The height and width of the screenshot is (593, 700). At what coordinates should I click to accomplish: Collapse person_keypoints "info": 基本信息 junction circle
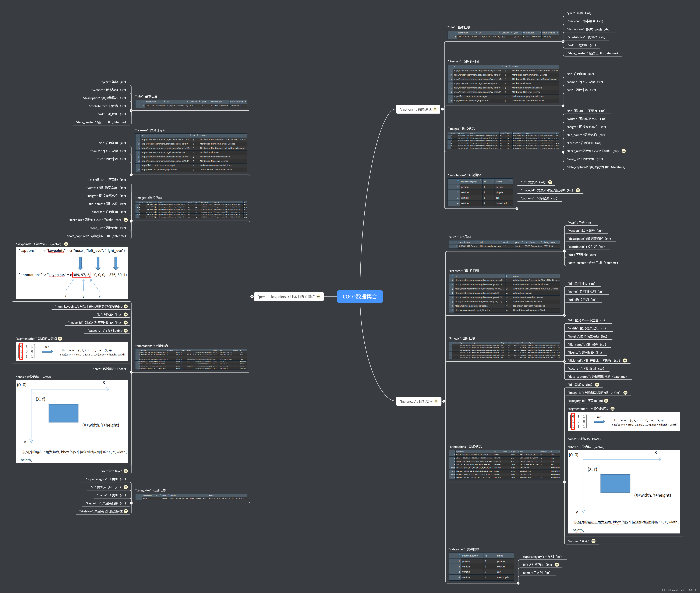click(x=131, y=111)
